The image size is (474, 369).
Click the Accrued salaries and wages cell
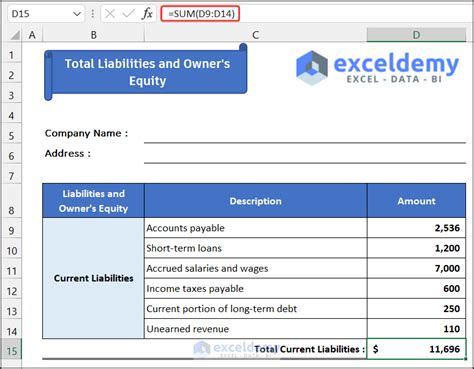[x=255, y=268]
